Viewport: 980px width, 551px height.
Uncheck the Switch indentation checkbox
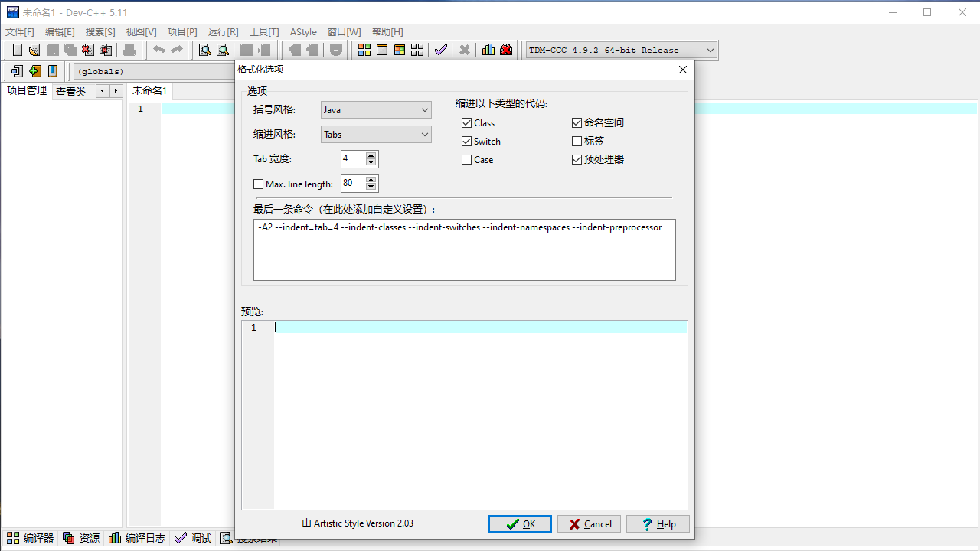[x=466, y=141]
